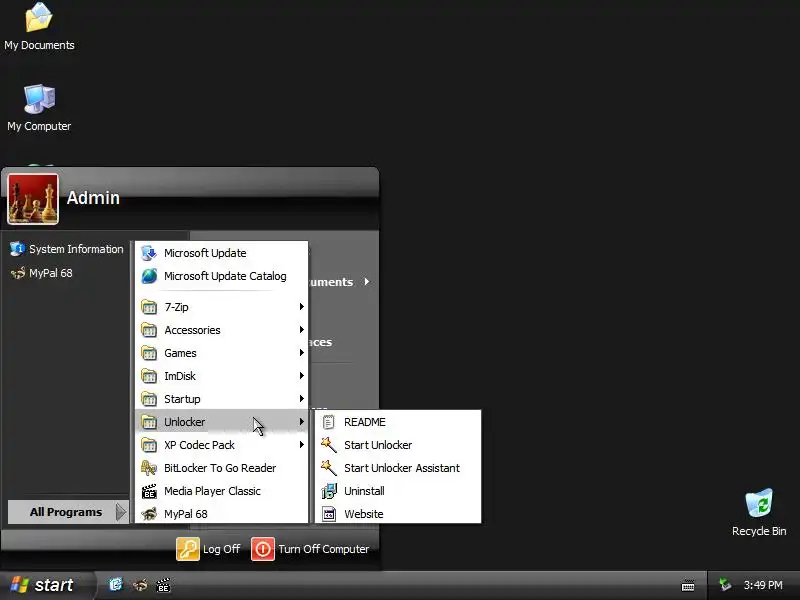This screenshot has height=600, width=800.
Task: Launch MyPal from the quick launch bar
Action: tap(140, 585)
